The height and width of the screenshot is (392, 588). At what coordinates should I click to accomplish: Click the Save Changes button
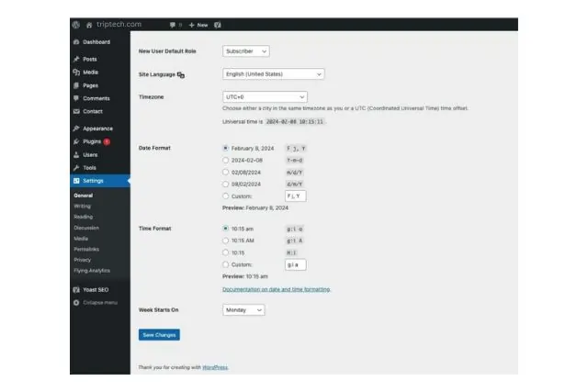tap(159, 335)
